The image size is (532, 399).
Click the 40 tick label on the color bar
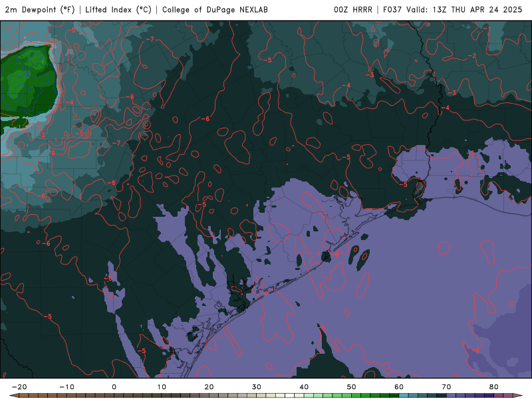pyautogui.click(x=304, y=387)
